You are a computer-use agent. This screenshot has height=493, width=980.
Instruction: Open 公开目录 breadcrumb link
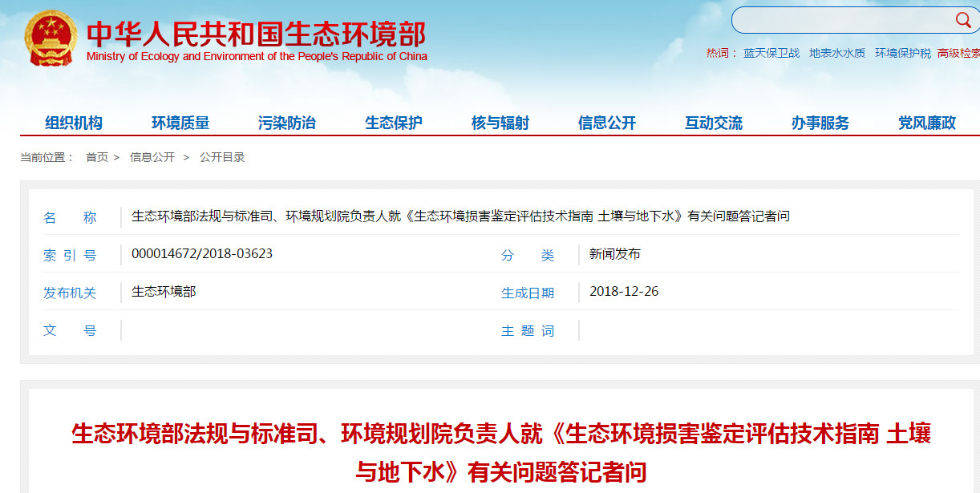(x=222, y=157)
